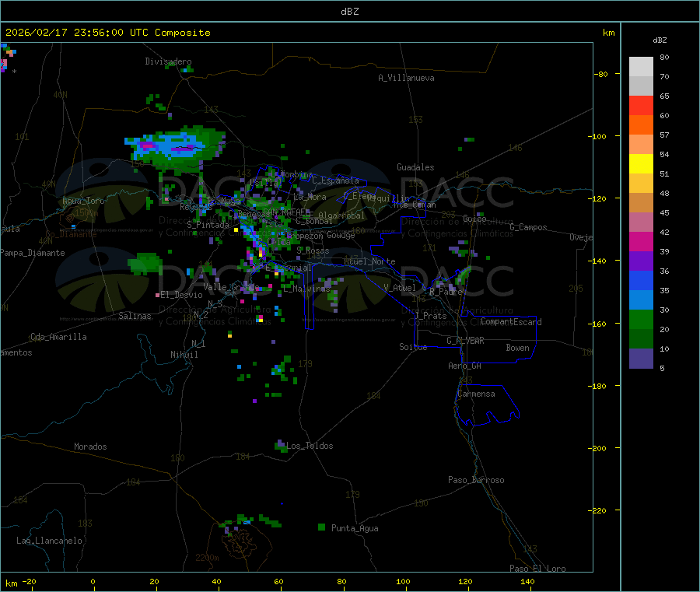700x592 pixels.
Task: Click the Morados map label
Action: click(x=91, y=447)
